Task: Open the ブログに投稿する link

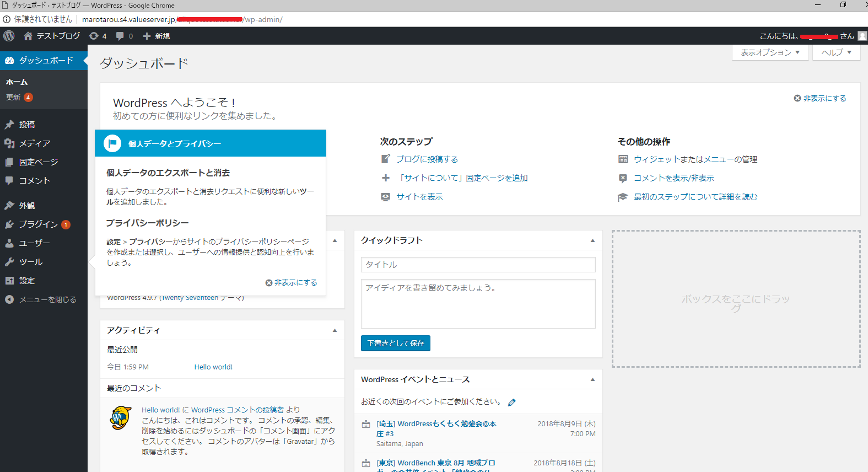Action: (x=427, y=159)
